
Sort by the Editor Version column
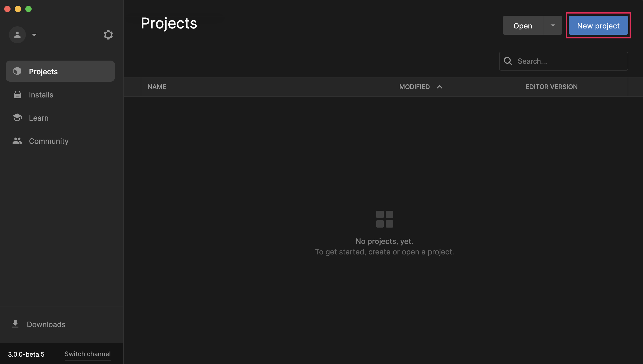pos(551,87)
